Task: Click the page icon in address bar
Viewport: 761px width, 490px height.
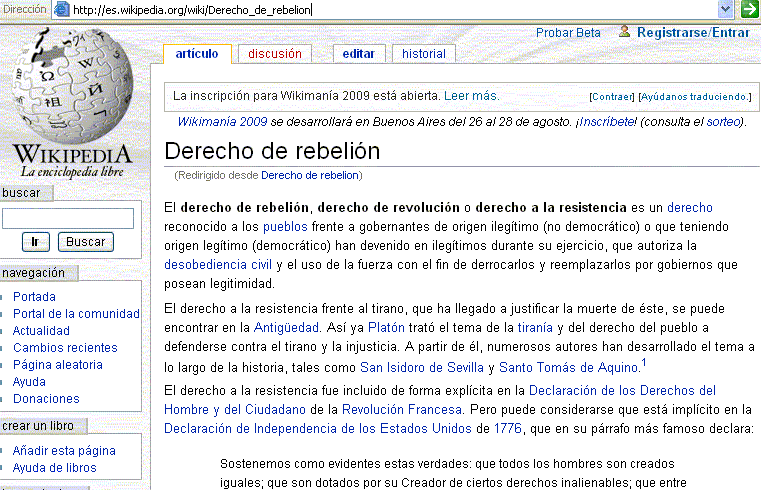Action: 62,9
